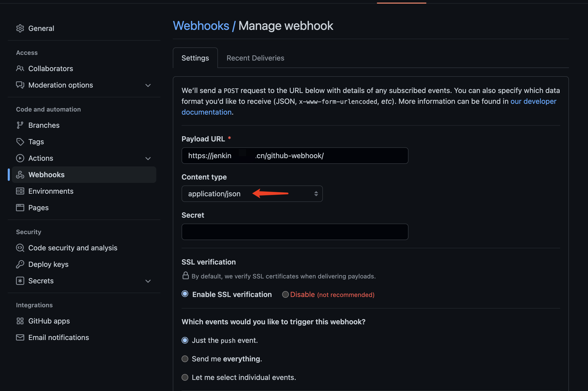This screenshot has width=588, height=391.
Task: Click the Disable (not recommended) label
Action: click(x=332, y=294)
